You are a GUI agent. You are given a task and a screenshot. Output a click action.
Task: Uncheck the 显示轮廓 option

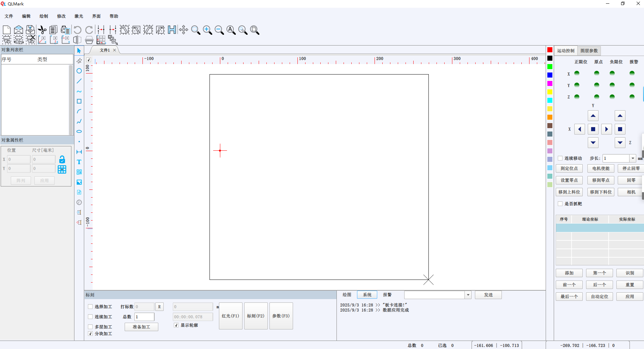[x=176, y=325]
